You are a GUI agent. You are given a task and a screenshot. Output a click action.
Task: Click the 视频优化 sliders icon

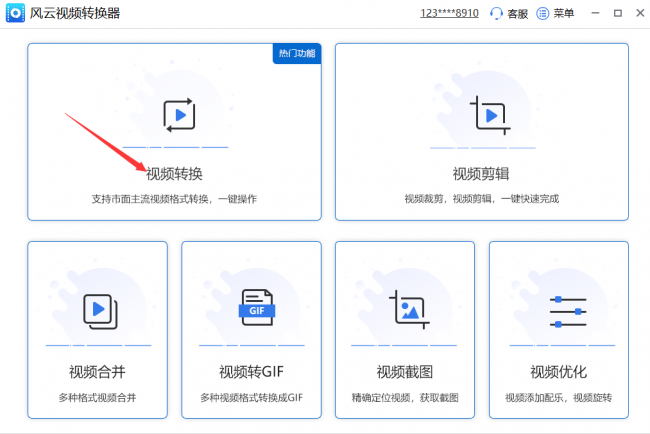[568, 312]
